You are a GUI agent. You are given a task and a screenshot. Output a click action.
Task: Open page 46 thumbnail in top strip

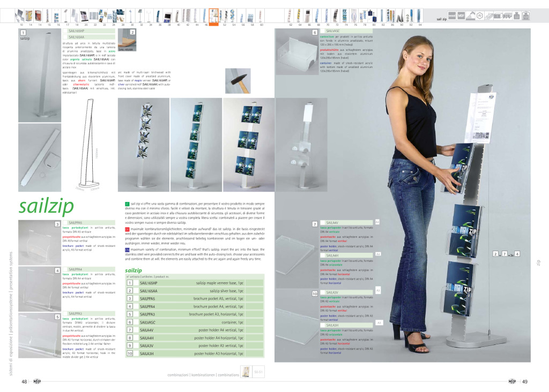click(x=204, y=16)
